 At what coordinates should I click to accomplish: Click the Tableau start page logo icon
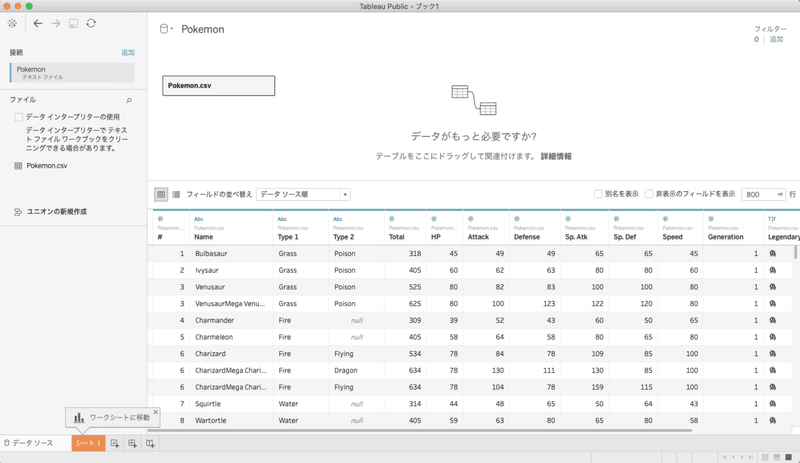(x=12, y=23)
